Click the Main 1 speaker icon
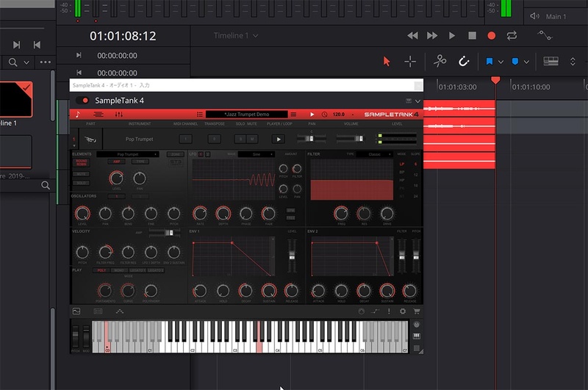Image resolution: width=588 pixels, height=390 pixels. 534,16
